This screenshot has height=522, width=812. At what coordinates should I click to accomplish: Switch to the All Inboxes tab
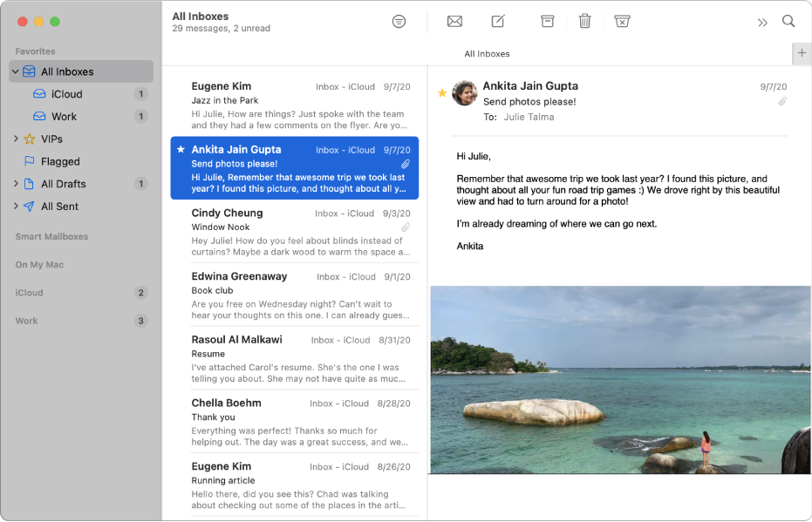coord(487,53)
